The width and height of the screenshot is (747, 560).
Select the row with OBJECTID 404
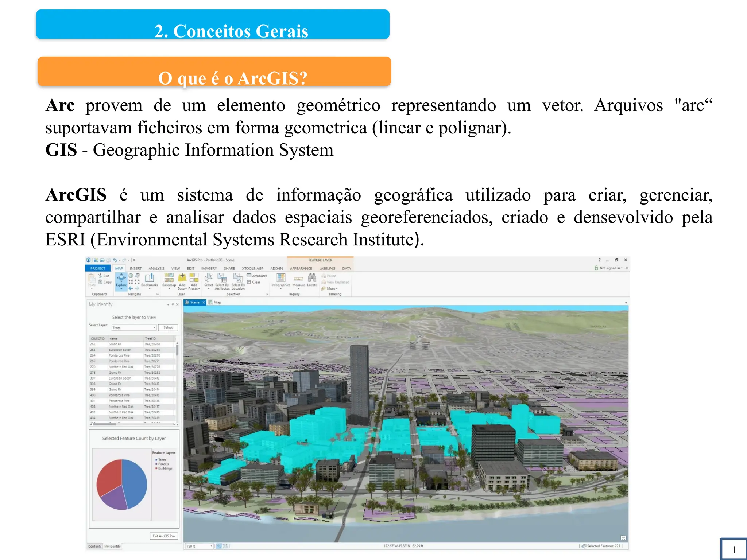(x=132, y=418)
